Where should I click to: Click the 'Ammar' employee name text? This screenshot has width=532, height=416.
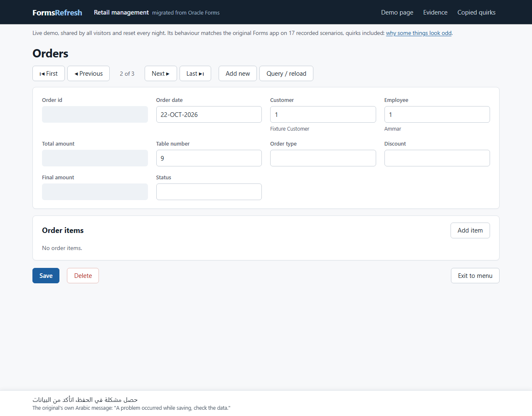pyautogui.click(x=393, y=129)
